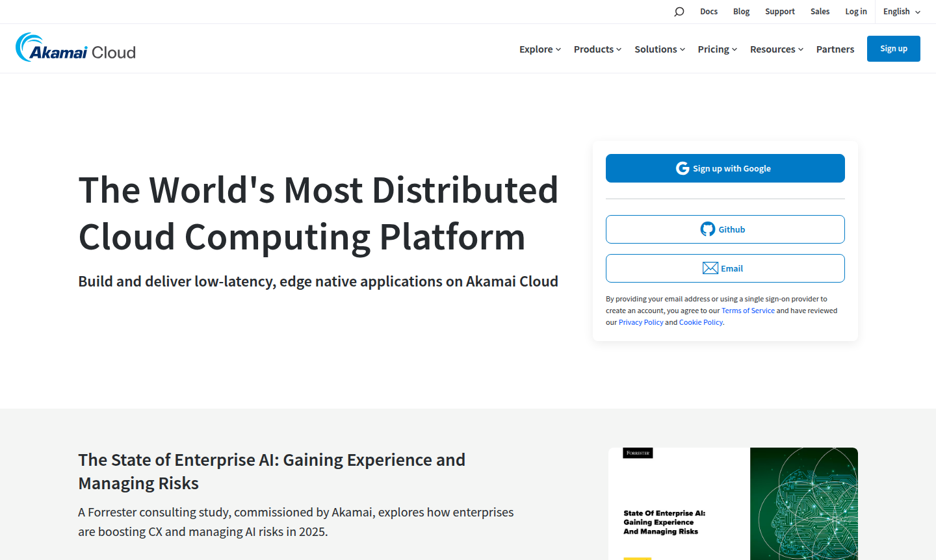Screen dimensions: 936x560
Task: Select the Google icon on sign up button
Action: pyautogui.click(x=682, y=168)
